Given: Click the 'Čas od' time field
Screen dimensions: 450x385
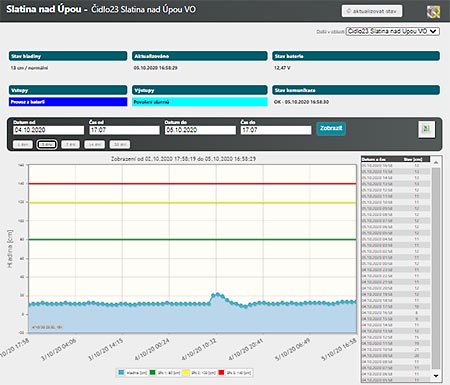Looking at the screenshot, I should tap(124, 130).
